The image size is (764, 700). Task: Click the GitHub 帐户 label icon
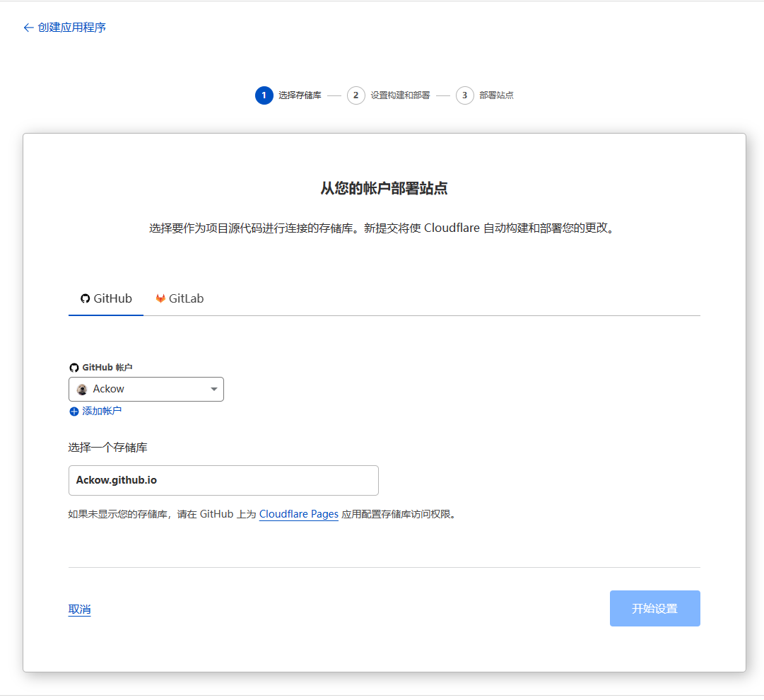(74, 368)
